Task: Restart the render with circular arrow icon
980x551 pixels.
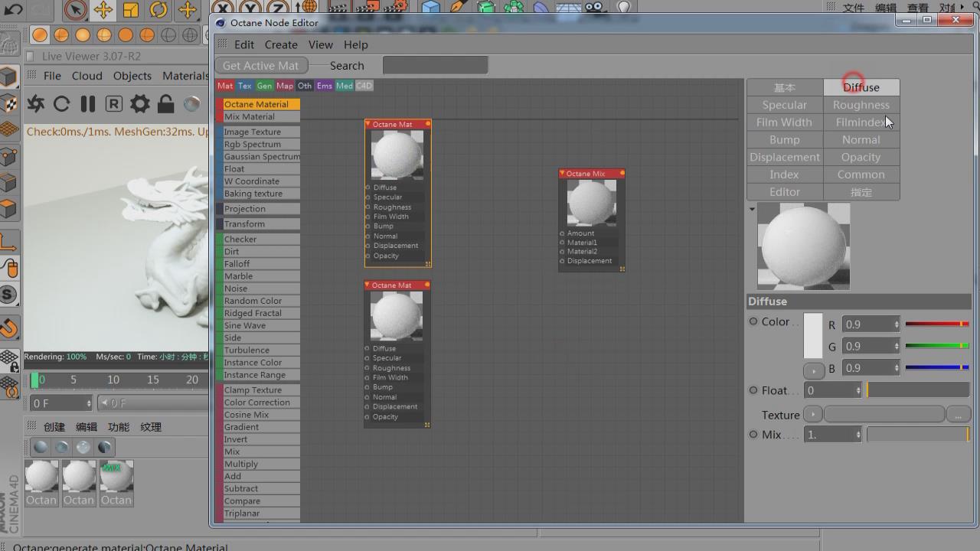Action: 62,103
